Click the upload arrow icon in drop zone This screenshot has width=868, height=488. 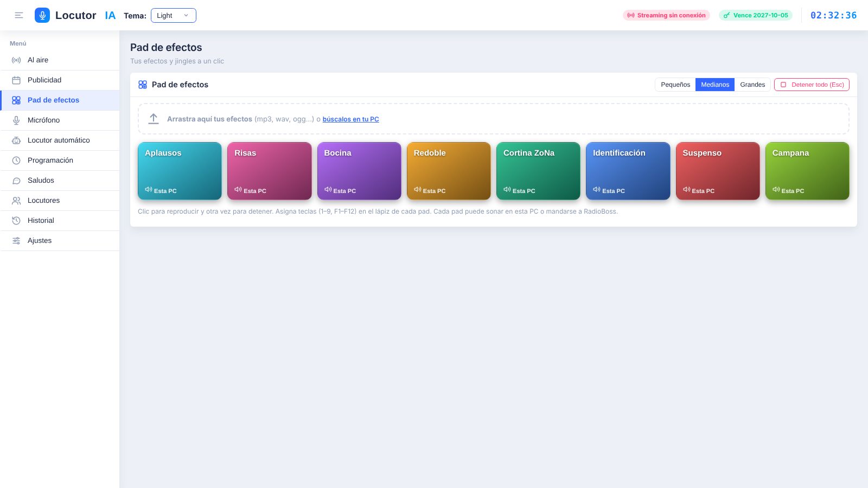pos(154,119)
